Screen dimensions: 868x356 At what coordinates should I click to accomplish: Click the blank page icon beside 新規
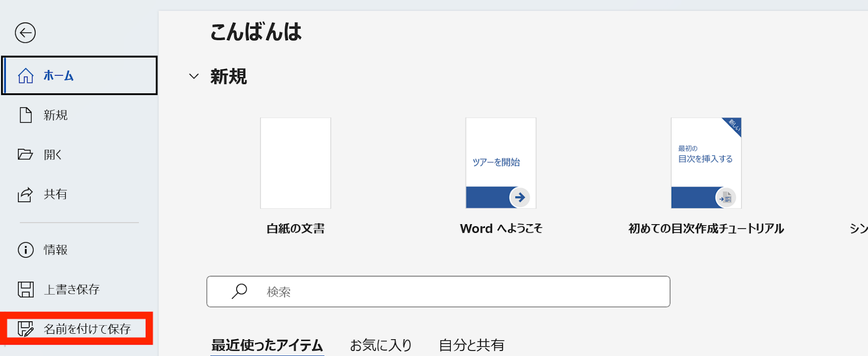tap(25, 115)
